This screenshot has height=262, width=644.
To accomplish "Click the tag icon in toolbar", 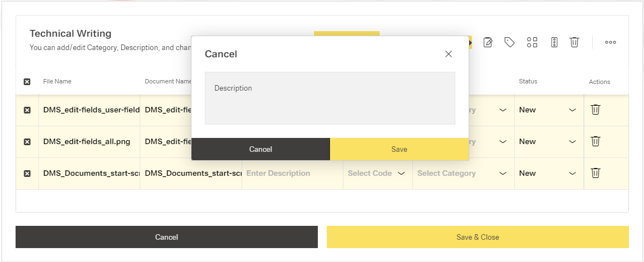I will click(x=509, y=42).
